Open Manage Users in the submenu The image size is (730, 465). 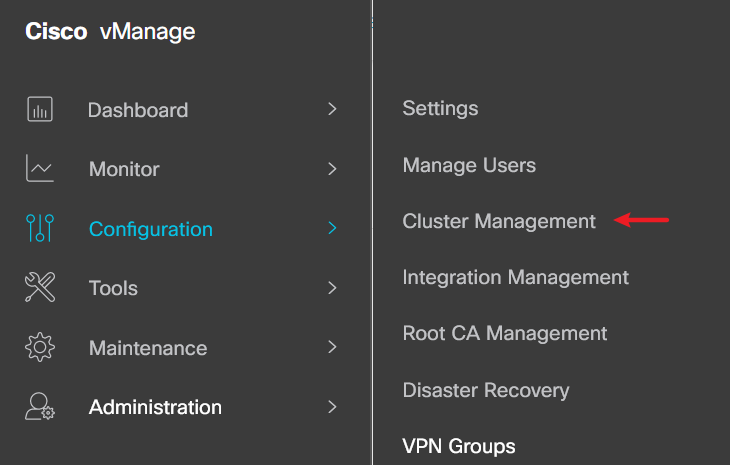coord(469,165)
